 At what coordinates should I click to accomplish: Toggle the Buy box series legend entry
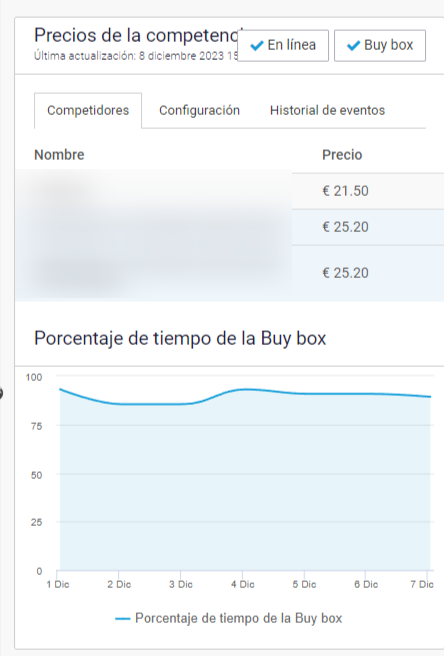point(228,618)
